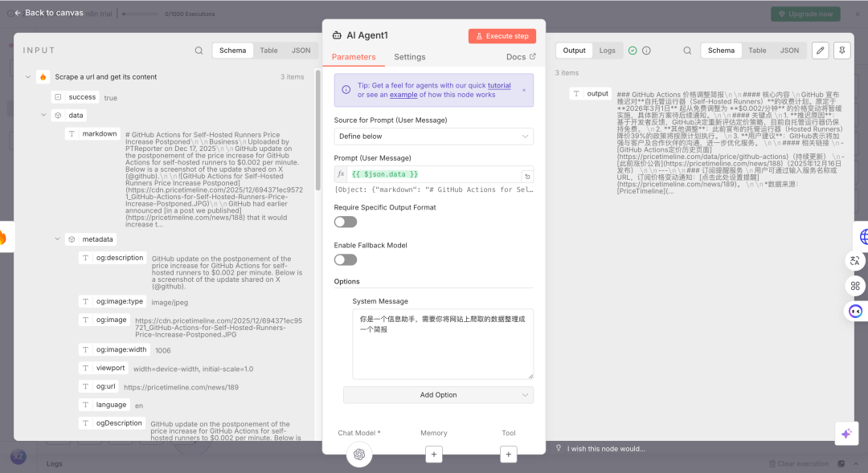Open the output info icon
Viewport: 868px width, 473px height.
point(646,51)
